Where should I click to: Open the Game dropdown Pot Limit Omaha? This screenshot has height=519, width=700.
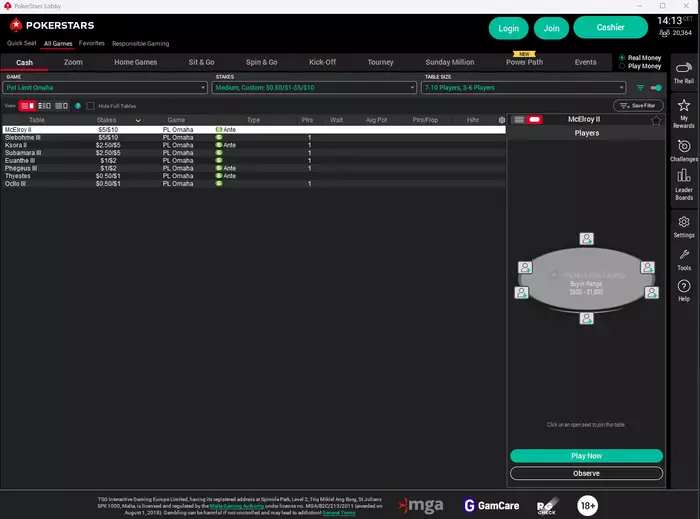(x=105, y=87)
